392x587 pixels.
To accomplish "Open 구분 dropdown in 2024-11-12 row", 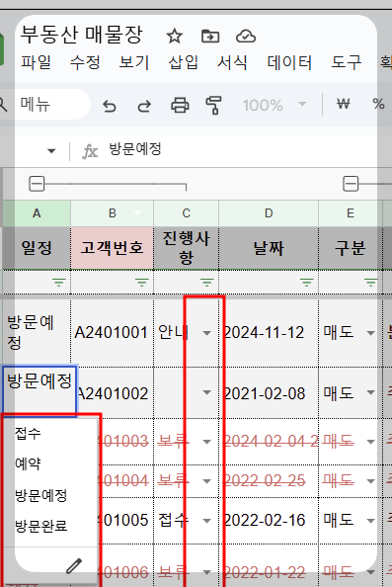I will pyautogui.click(x=370, y=333).
